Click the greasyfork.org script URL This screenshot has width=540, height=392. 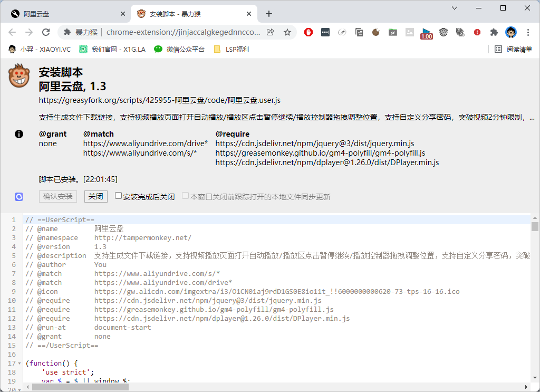pyautogui.click(x=159, y=100)
